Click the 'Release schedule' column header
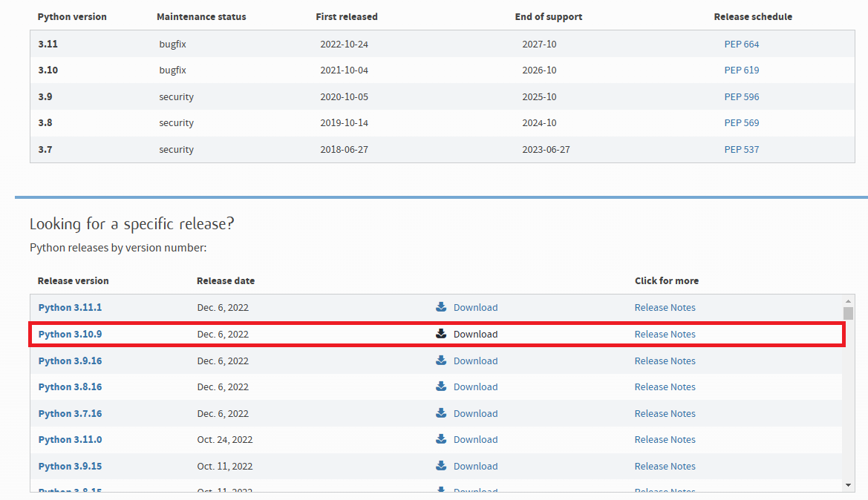868x500 pixels. [753, 16]
